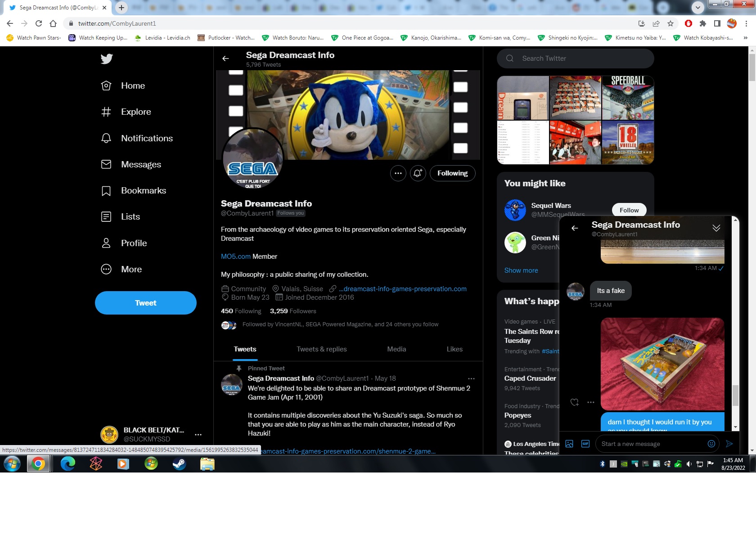Open pinned tweet more options ellipsis

pyautogui.click(x=471, y=378)
